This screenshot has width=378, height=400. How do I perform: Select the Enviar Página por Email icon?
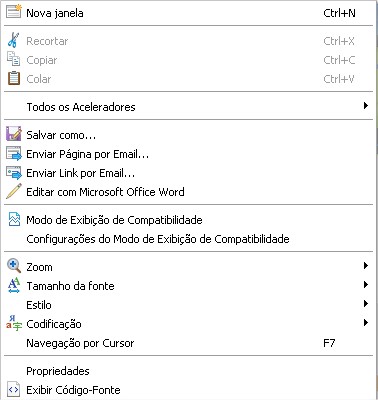[x=14, y=153]
